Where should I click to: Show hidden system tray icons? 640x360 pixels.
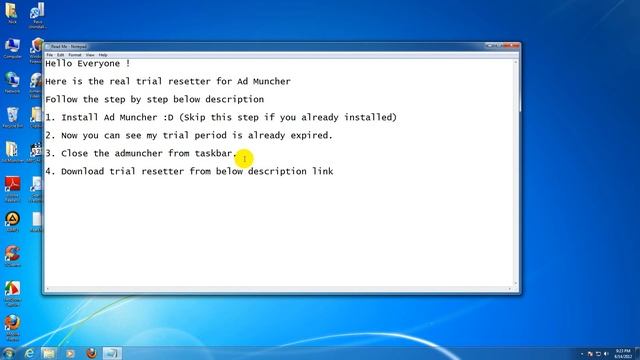(582, 354)
